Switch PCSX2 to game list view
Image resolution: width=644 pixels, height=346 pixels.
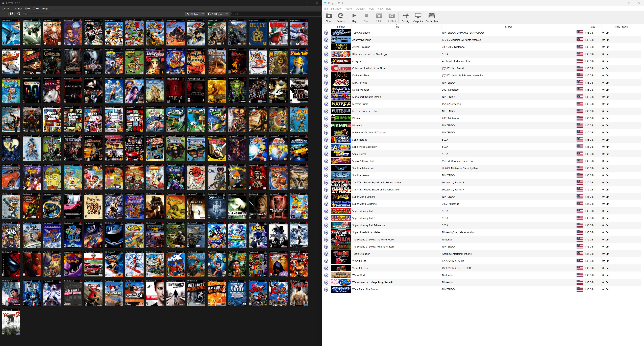click(x=4, y=14)
